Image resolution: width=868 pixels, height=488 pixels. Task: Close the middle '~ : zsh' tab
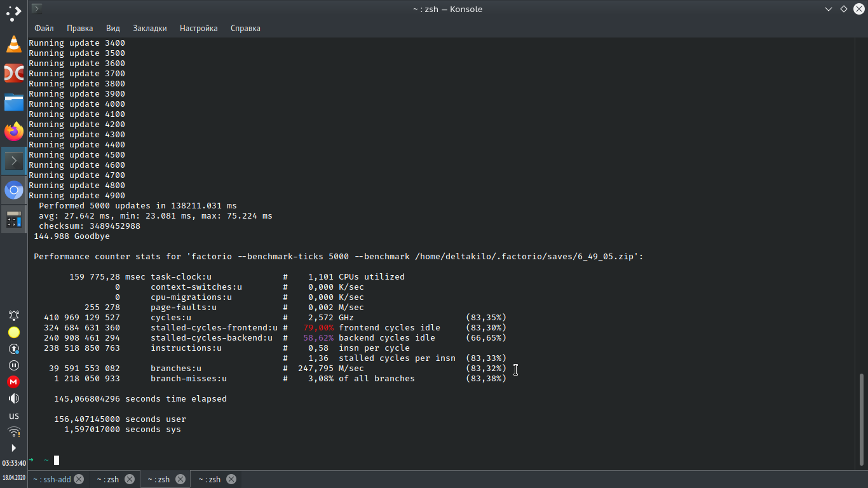point(180,479)
